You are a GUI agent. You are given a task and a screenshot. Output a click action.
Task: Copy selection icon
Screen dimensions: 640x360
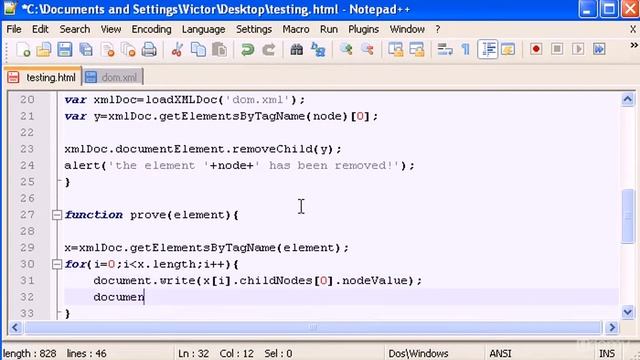click(198, 50)
